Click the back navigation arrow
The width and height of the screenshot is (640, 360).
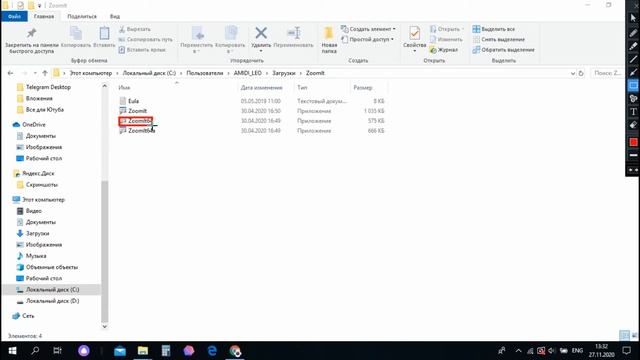coord(11,73)
